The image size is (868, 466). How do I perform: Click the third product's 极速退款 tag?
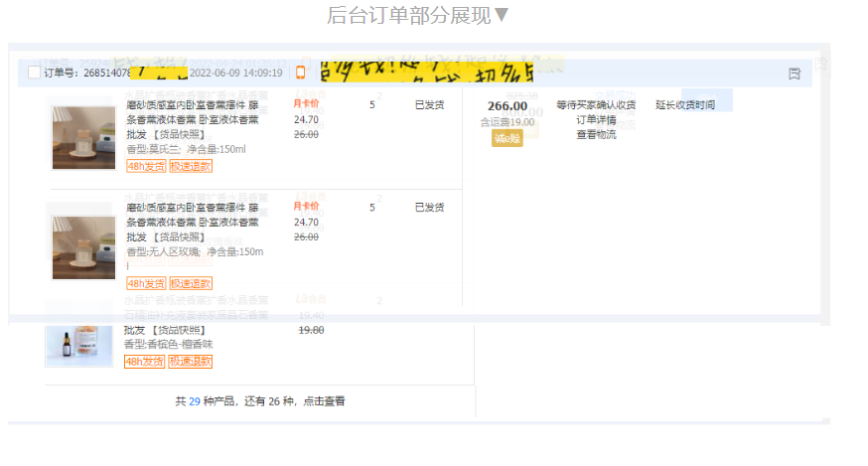click(x=190, y=362)
